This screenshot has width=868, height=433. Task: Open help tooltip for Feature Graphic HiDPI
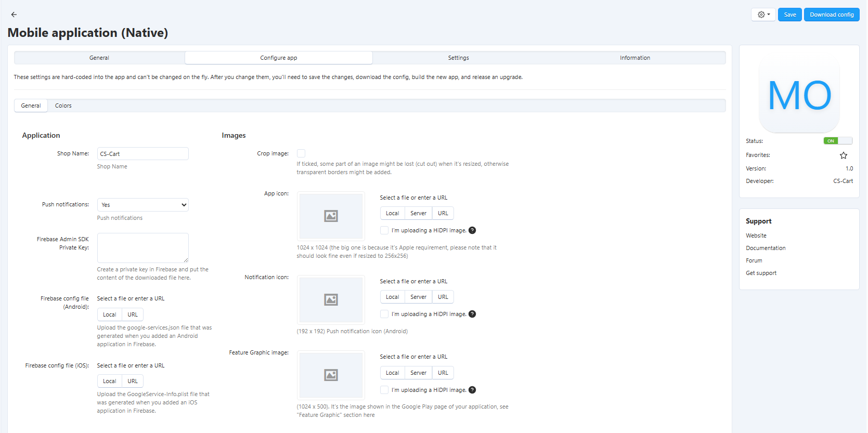click(472, 390)
